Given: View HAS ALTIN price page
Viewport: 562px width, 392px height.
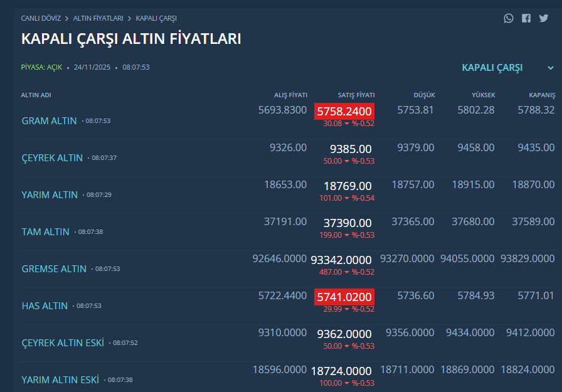Looking at the screenshot, I should 45,305.
